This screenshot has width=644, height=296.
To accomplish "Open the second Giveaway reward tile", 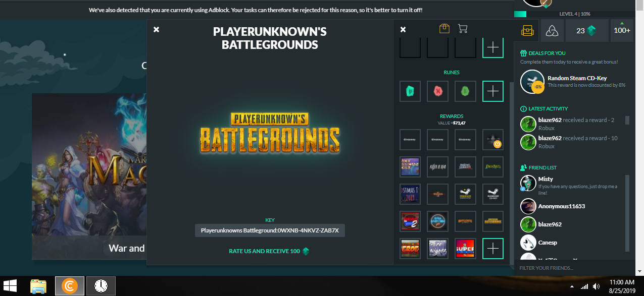I will click(437, 140).
